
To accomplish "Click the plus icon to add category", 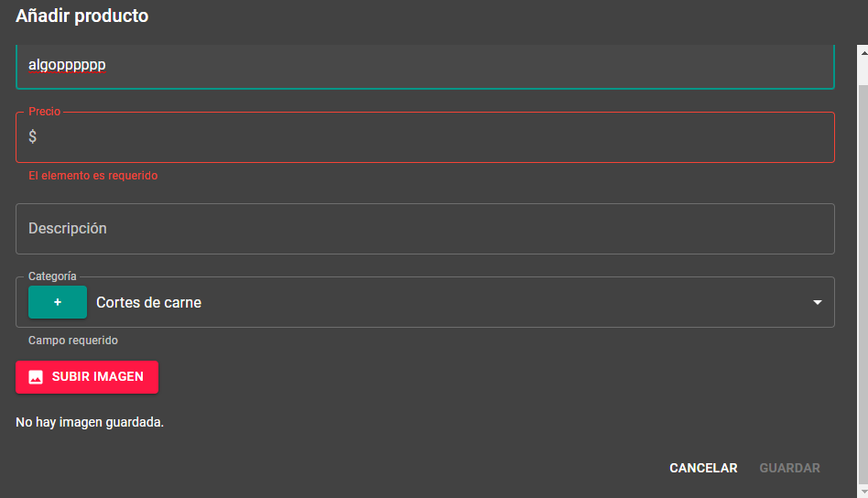I will [x=58, y=302].
